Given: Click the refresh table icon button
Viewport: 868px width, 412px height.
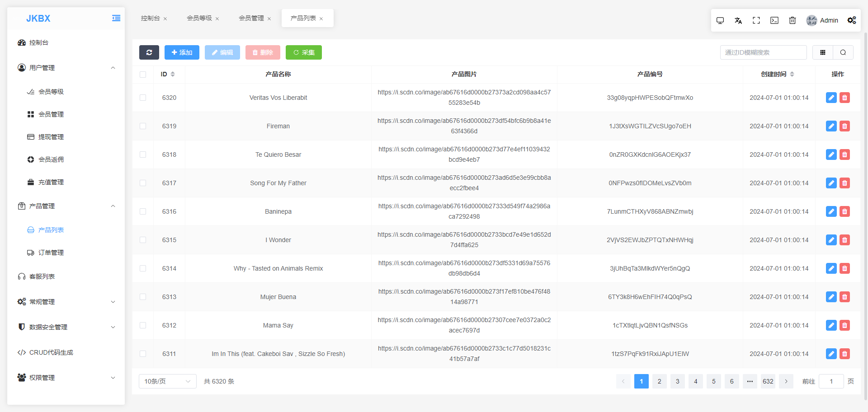Looking at the screenshot, I should [149, 52].
